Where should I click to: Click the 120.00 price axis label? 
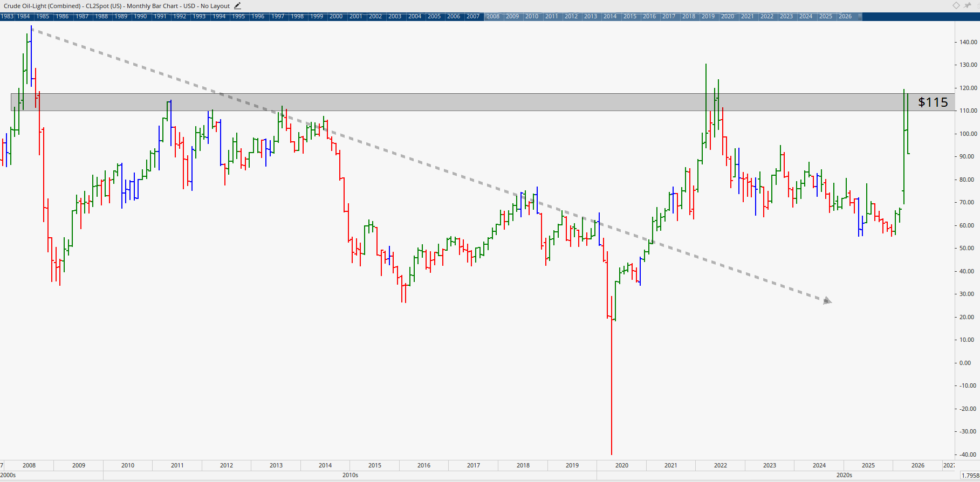(968, 88)
